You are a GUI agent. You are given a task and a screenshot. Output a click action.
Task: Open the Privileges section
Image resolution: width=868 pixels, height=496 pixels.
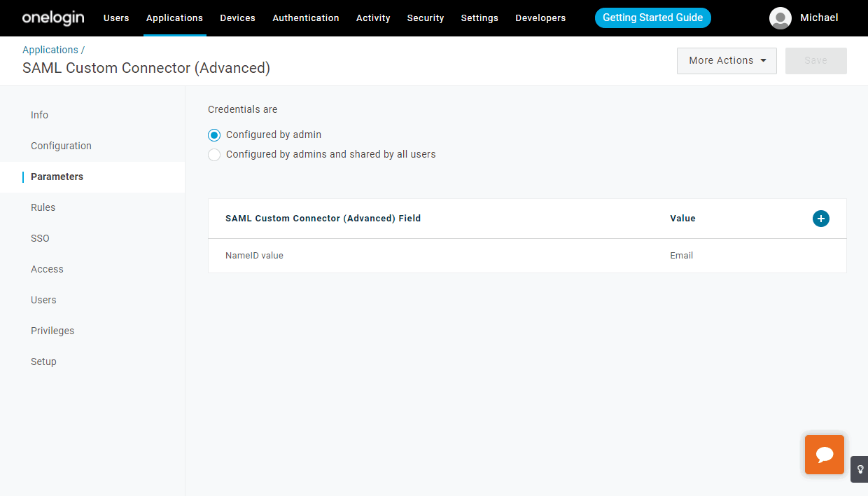[x=52, y=330]
